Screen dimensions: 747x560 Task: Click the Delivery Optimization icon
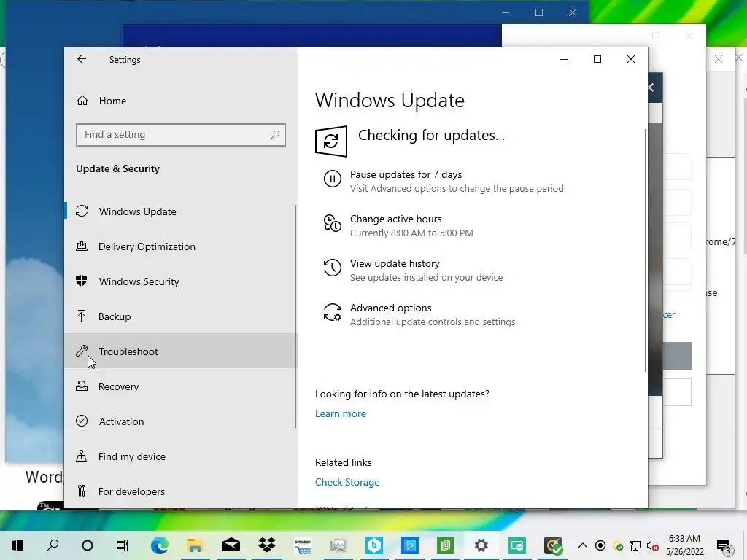[x=82, y=246]
